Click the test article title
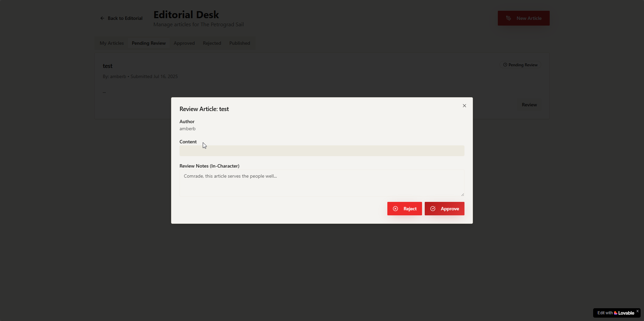Screen dimensions: 644x321 point(107,66)
